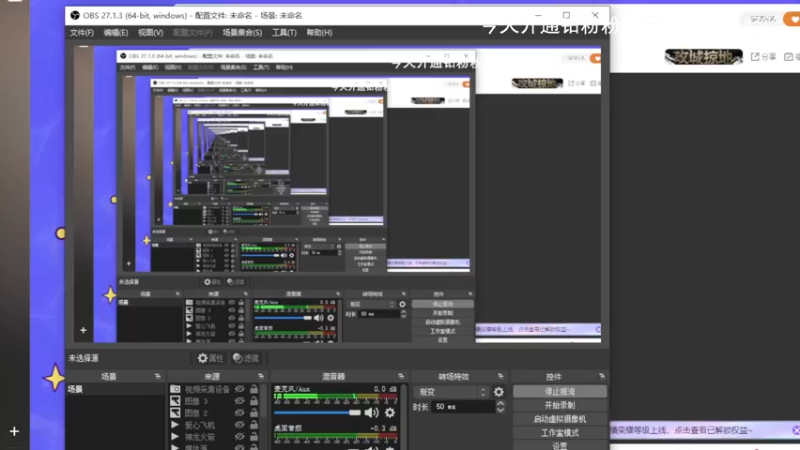Screen dimensions: 800x450
Task: Open the 场景集合(S) menu
Action: [242, 33]
